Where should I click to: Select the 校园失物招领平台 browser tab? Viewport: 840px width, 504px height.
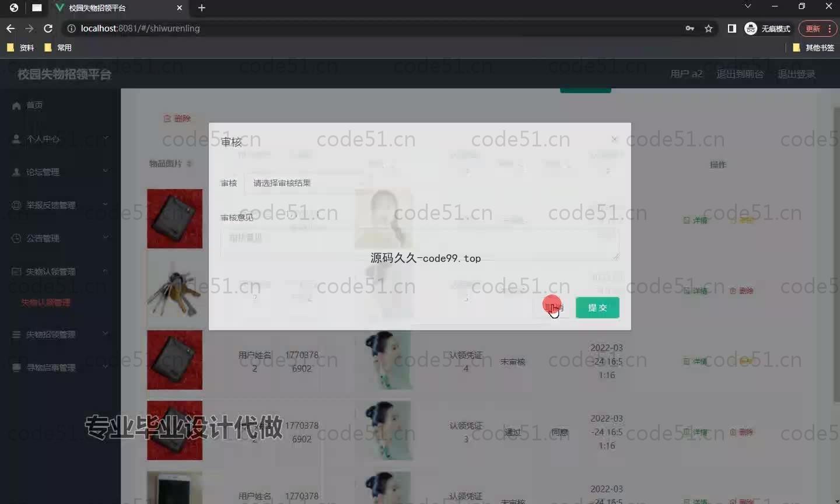(x=118, y=8)
